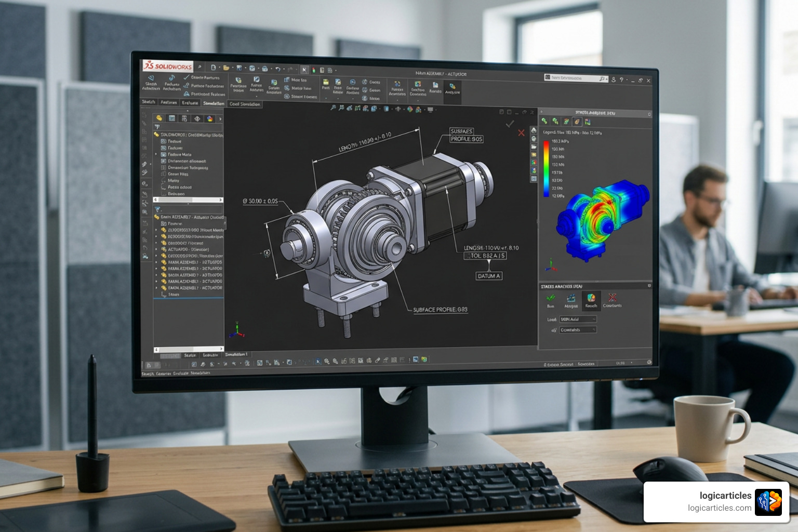Click the appearance color ball in view toolbar
The width and height of the screenshot is (798, 532).
410,109
